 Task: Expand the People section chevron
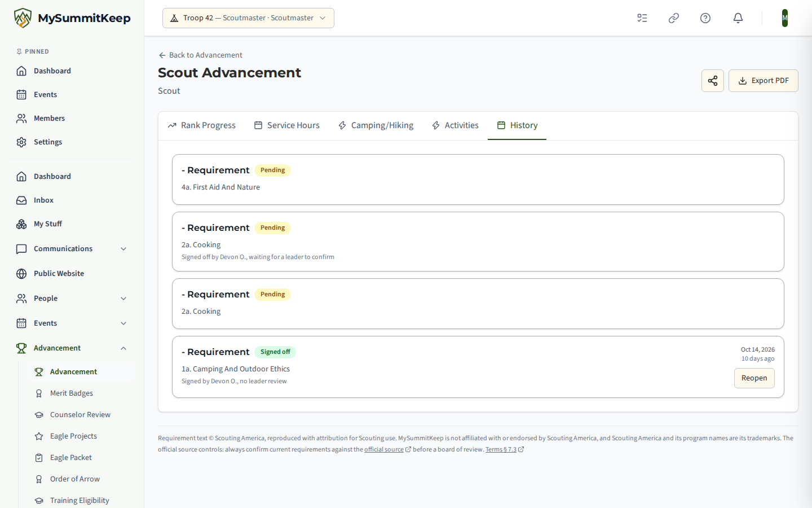[123, 299]
